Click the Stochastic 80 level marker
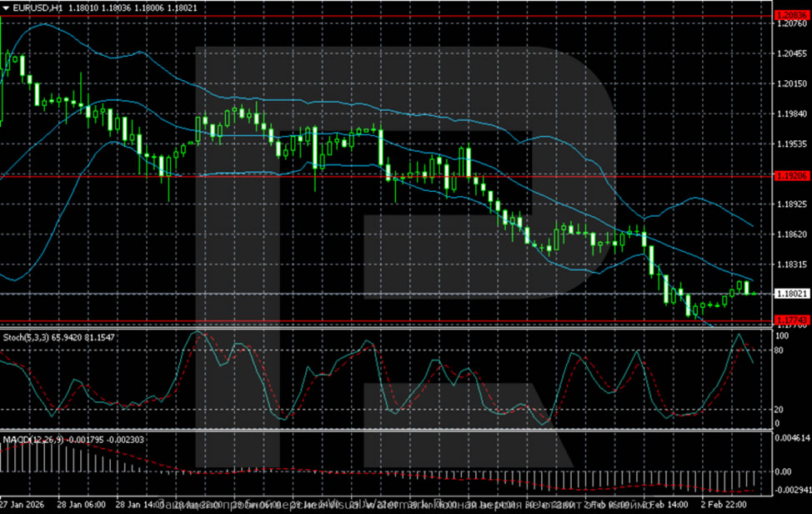The height and width of the screenshot is (514, 812). [x=780, y=350]
